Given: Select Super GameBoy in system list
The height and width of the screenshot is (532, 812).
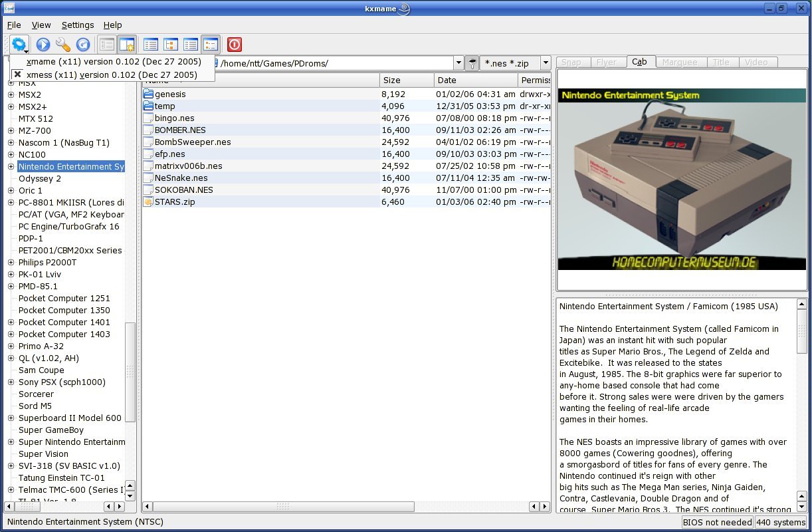Looking at the screenshot, I should point(51,430).
